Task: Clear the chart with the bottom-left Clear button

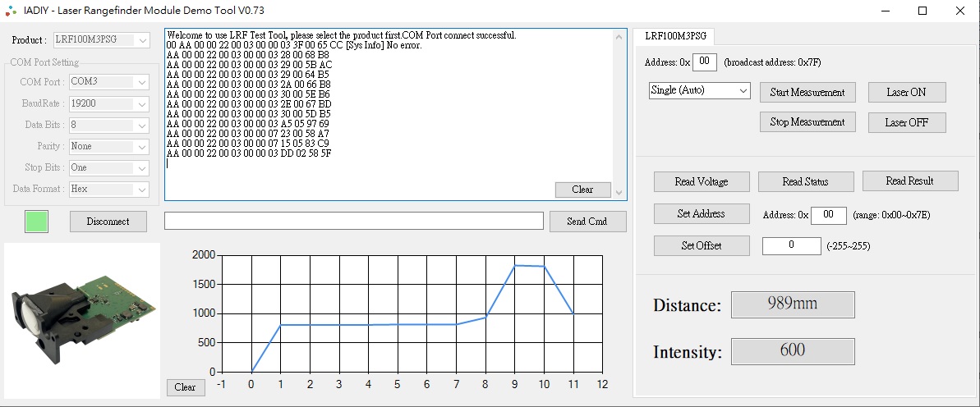Action: tap(185, 387)
